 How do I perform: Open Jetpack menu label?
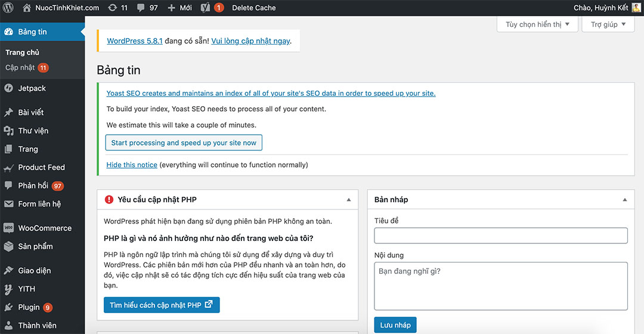[32, 88]
